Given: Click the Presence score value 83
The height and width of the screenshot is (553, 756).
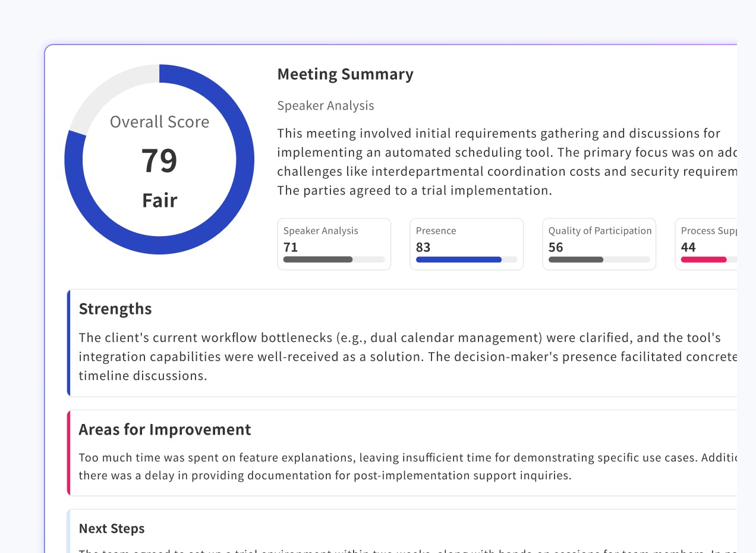Looking at the screenshot, I should click(423, 247).
